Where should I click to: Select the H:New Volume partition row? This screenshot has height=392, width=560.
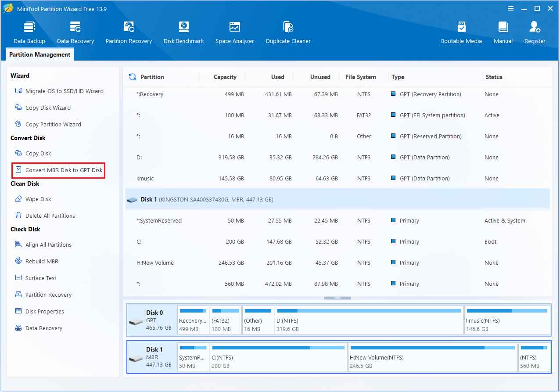pyautogui.click(x=337, y=263)
